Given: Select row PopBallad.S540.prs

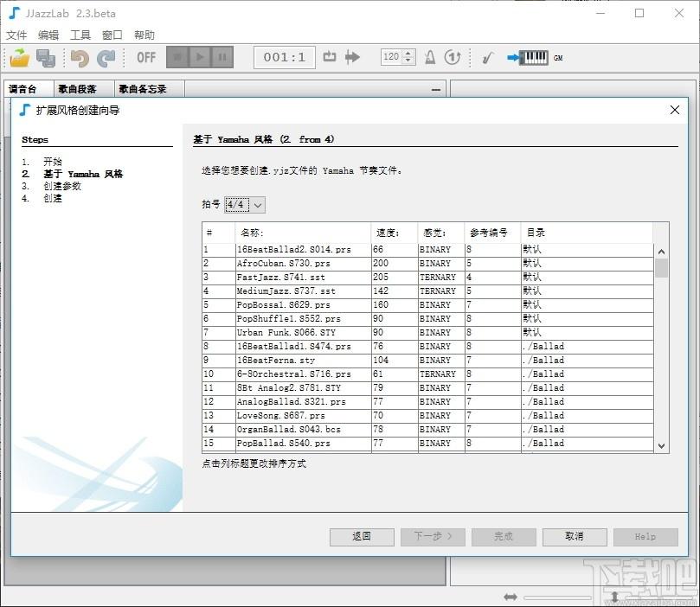Looking at the screenshot, I should 427,444.
